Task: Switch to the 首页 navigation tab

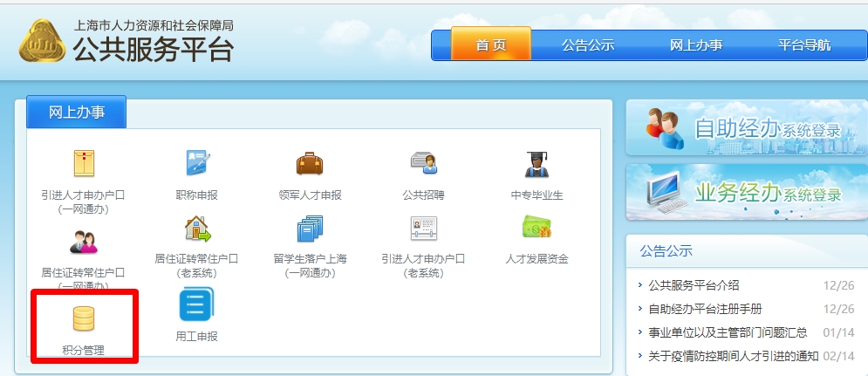Action: 490,45
